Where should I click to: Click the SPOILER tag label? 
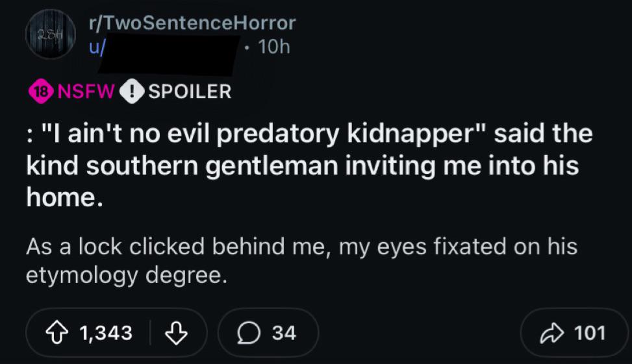click(x=190, y=91)
